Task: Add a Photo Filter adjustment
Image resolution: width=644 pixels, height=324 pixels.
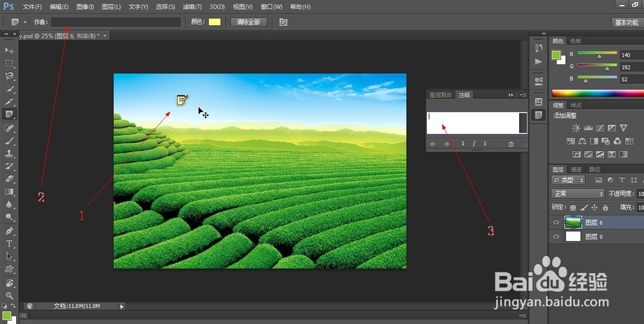Action: [x=605, y=141]
